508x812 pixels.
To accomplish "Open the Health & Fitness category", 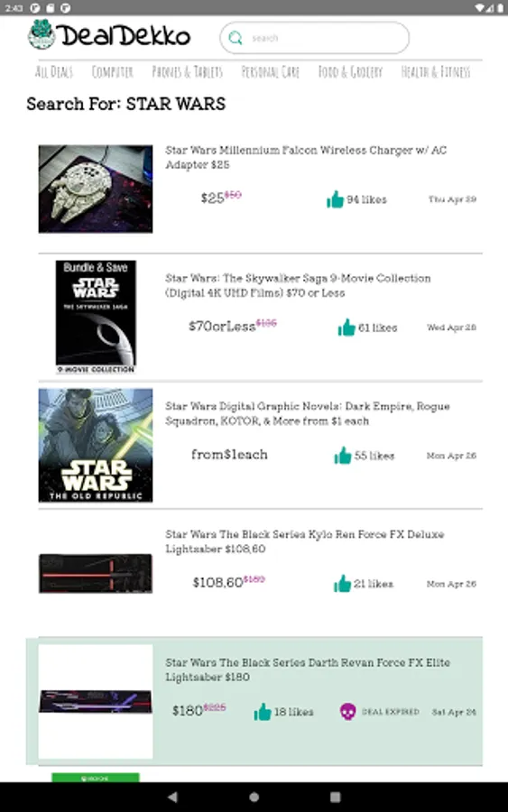I will pyautogui.click(x=436, y=72).
